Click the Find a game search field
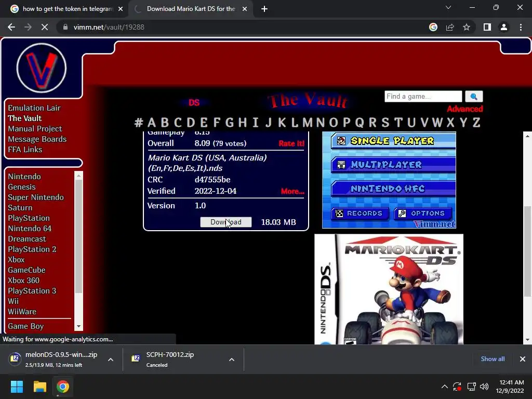 [x=423, y=96]
